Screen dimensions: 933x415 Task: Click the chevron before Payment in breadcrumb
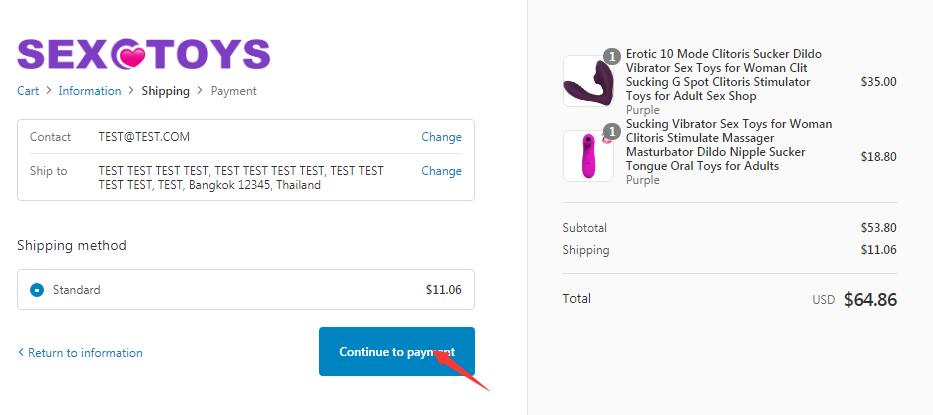pyautogui.click(x=200, y=91)
